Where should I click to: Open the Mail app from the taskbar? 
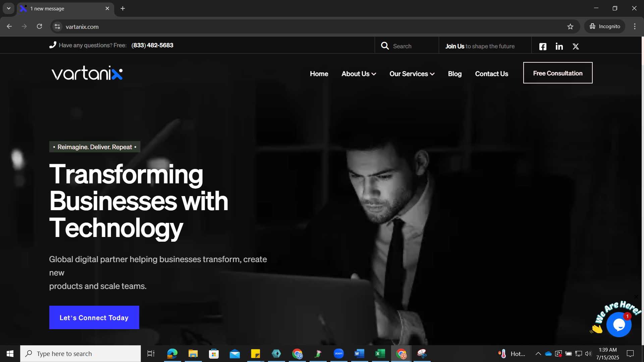235,354
